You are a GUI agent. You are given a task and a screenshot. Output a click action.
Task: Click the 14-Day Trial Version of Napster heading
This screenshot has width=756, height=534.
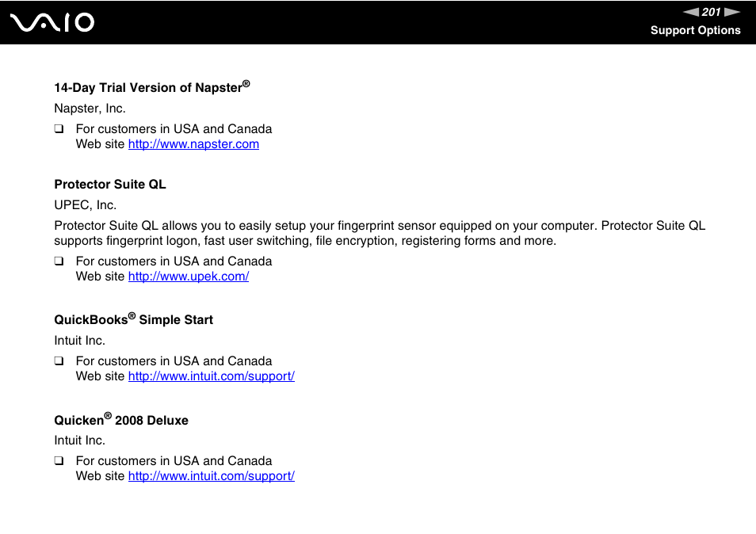[x=152, y=86]
